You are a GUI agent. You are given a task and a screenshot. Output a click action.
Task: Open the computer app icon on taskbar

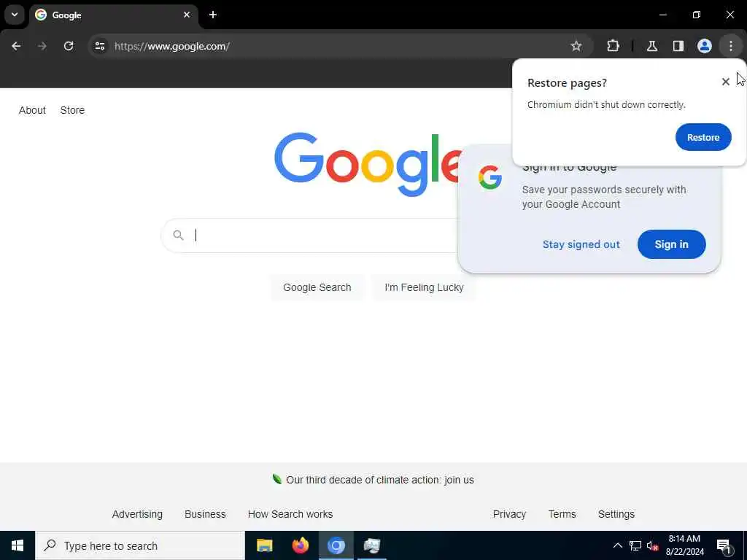click(371, 545)
